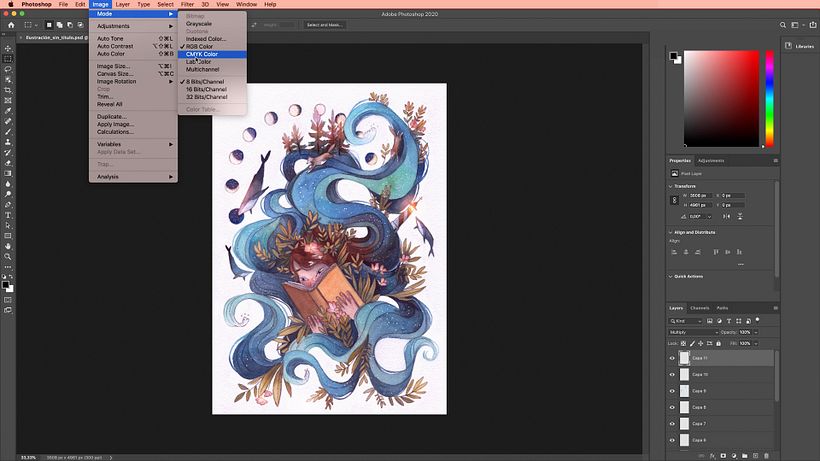Open the Image Rotation submenu
Viewport: 820px width, 461px height.
coord(133,82)
